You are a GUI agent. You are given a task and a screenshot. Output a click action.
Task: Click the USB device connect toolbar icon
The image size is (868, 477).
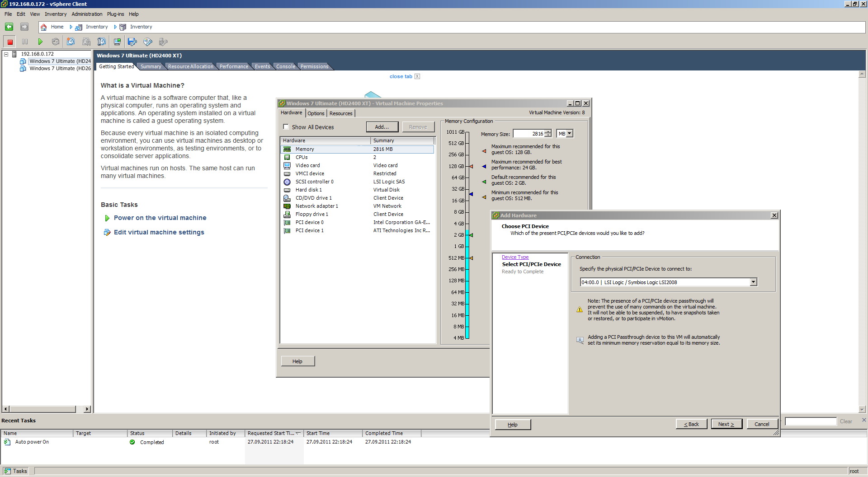(x=163, y=42)
